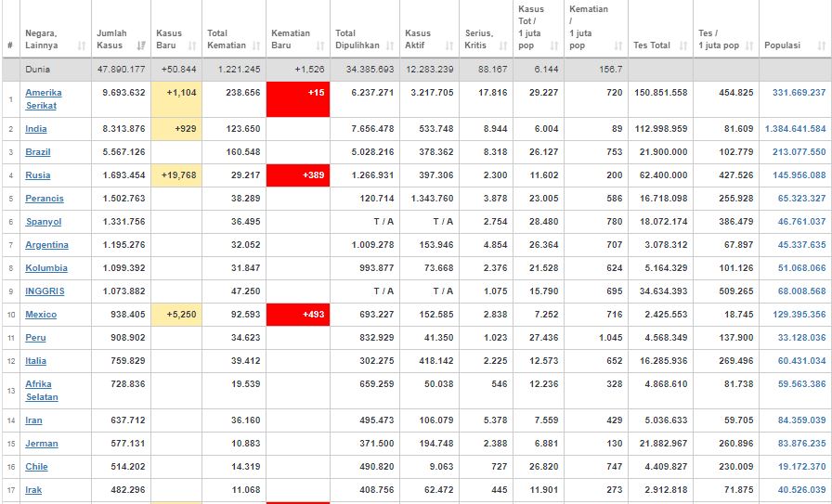Click INGGRIS T / A active cases cell
The height and width of the screenshot is (504, 832).
[x=443, y=291]
